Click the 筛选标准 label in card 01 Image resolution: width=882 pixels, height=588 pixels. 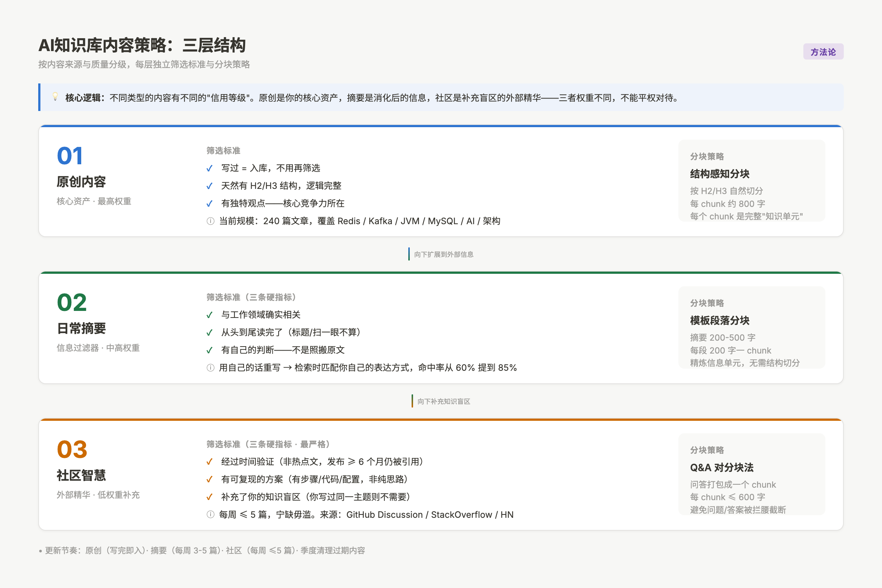[x=223, y=151]
